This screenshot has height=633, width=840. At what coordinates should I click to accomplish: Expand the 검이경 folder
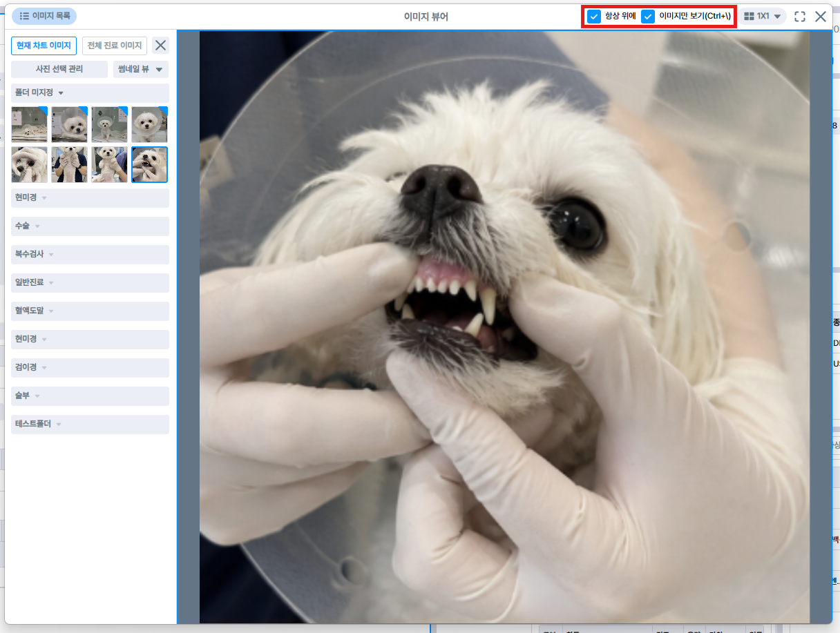tap(90, 367)
